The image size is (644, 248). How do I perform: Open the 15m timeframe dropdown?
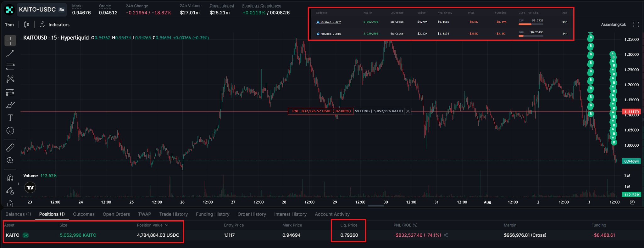coord(9,25)
